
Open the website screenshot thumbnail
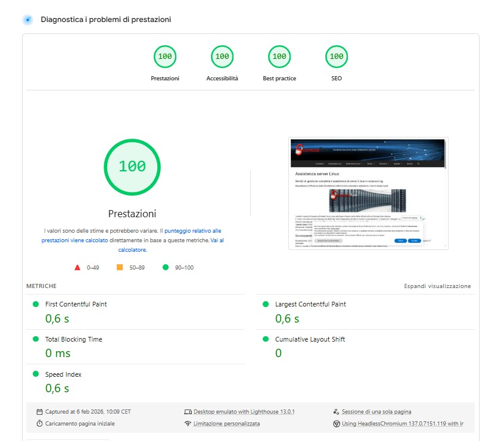click(x=368, y=193)
